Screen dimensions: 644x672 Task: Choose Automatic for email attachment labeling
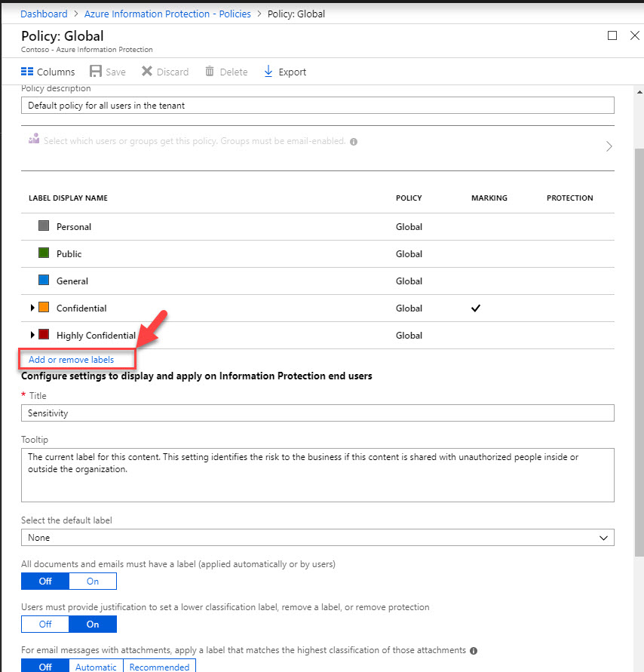click(96, 665)
